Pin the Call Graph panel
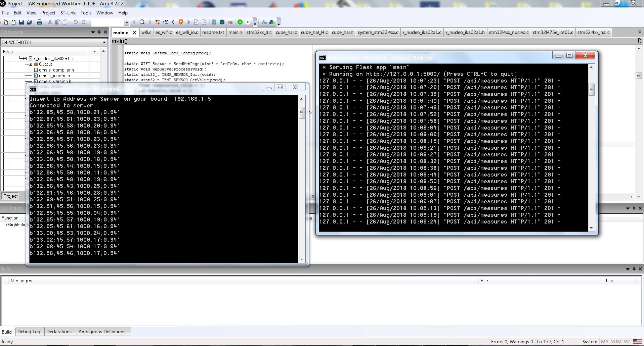The image size is (644, 346). point(634,208)
